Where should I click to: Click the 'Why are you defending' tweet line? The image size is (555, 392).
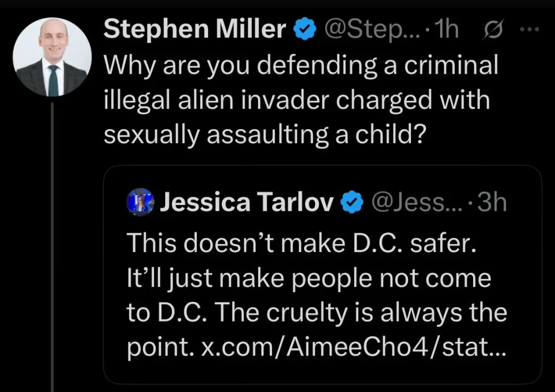tap(300, 66)
